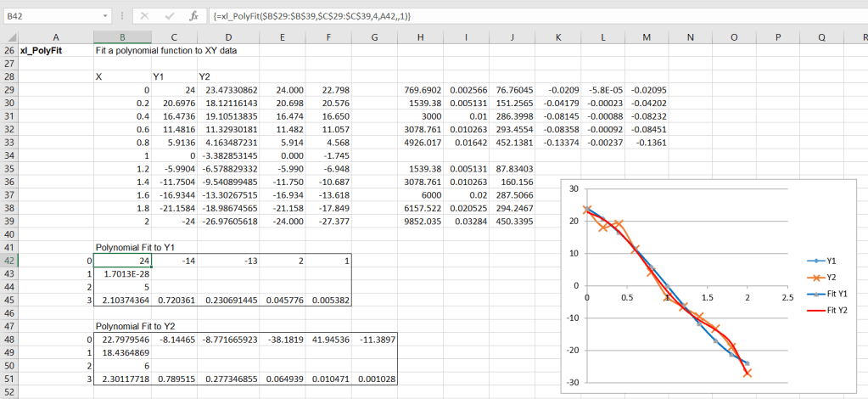This screenshot has width=868, height=399.
Task: Click cell containing 0.005382
Action: coord(329,300)
